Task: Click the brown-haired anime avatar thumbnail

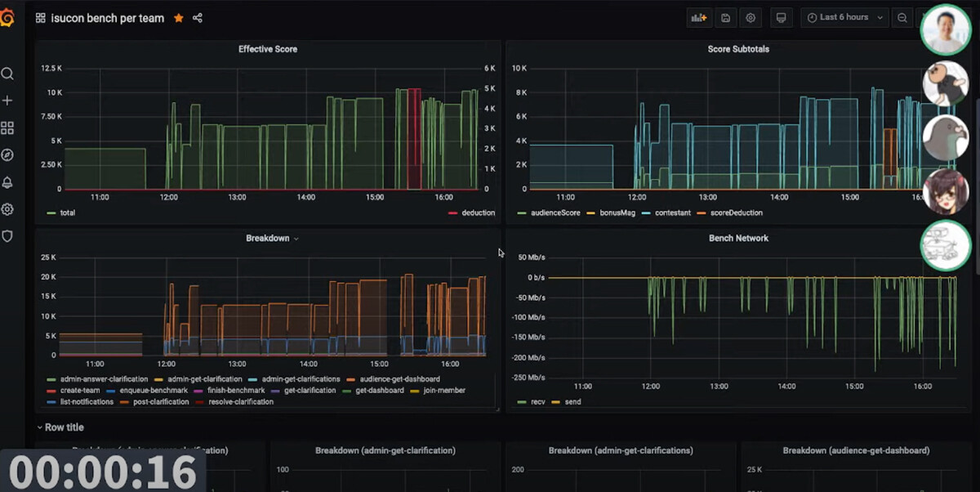Action: (x=945, y=191)
